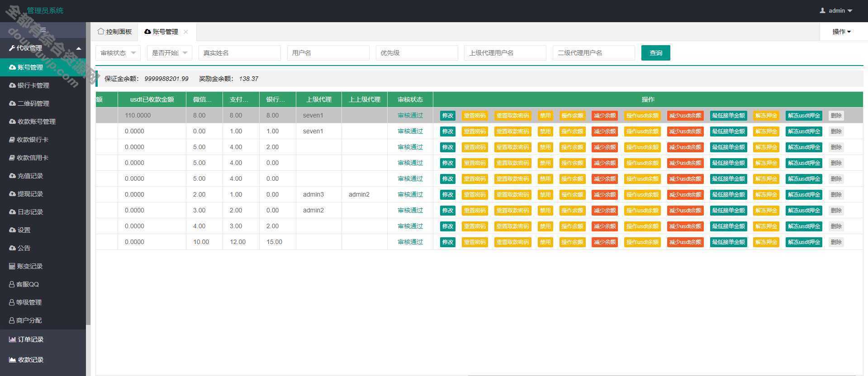Click the cloud icon beside 日志记录
The image size is (868, 376).
coord(12,212)
